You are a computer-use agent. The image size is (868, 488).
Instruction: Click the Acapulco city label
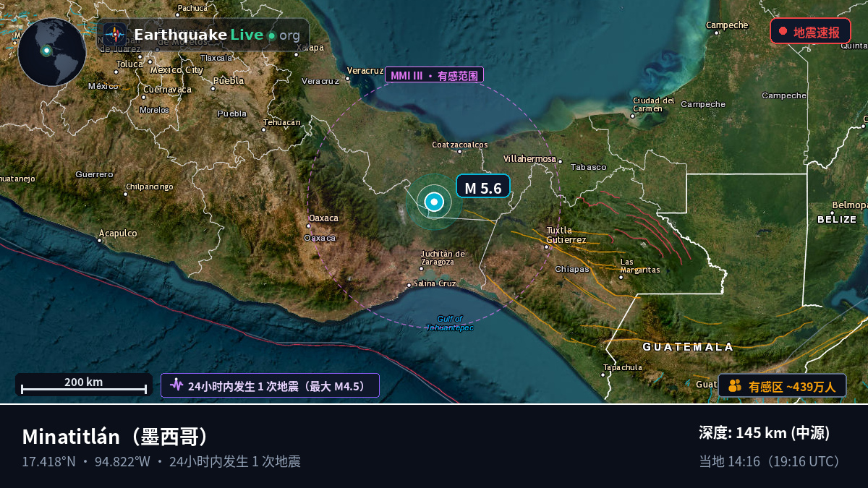pyautogui.click(x=118, y=233)
